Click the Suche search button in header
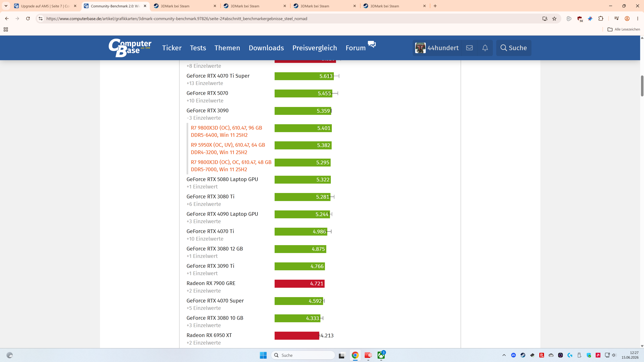Screen dimensions: 644x362 (x=513, y=48)
